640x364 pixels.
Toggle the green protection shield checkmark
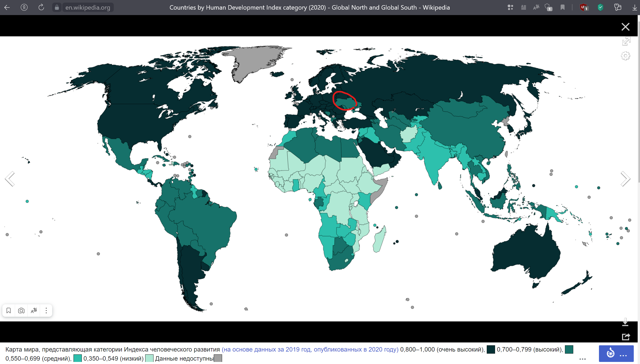tap(600, 8)
